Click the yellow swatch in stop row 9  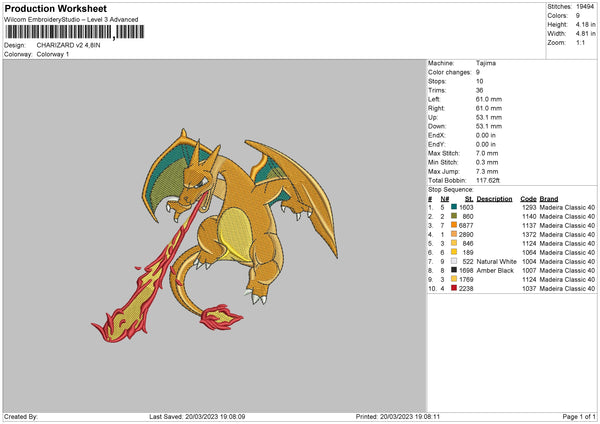454,279
